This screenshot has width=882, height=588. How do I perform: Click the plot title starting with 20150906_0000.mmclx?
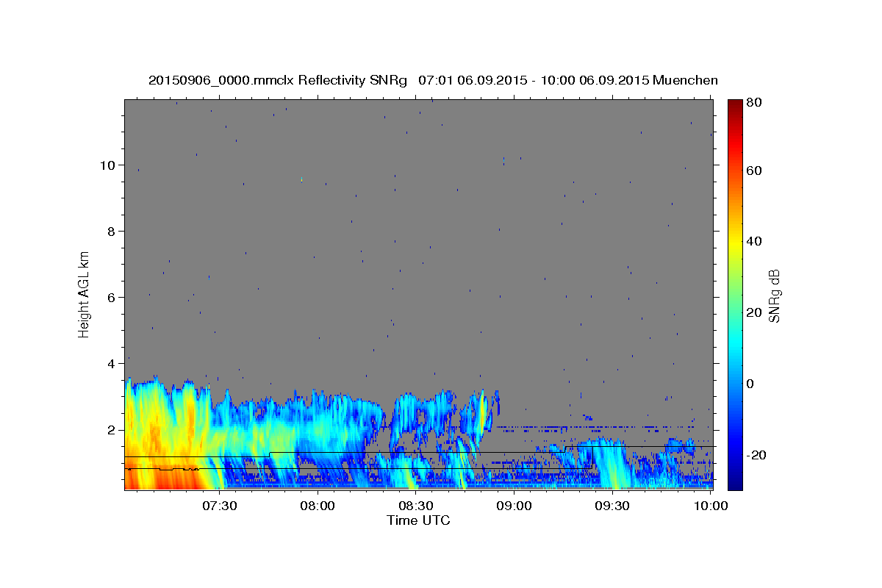click(433, 80)
